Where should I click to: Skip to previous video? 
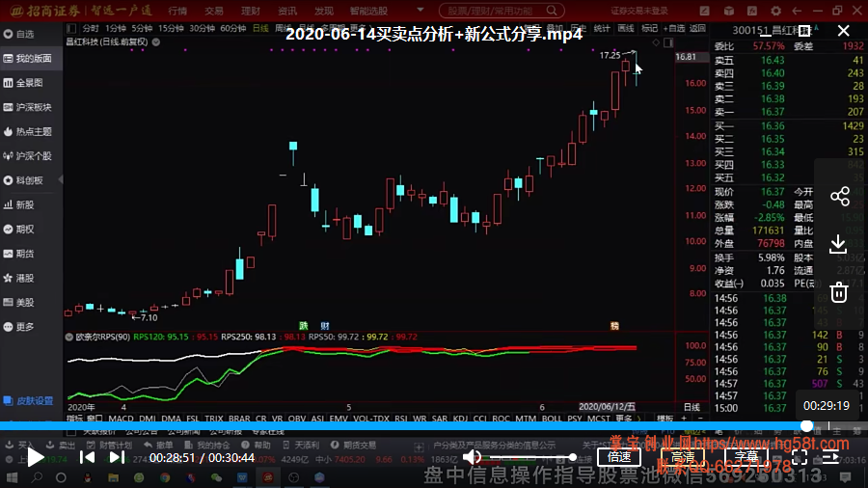pyautogui.click(x=87, y=457)
